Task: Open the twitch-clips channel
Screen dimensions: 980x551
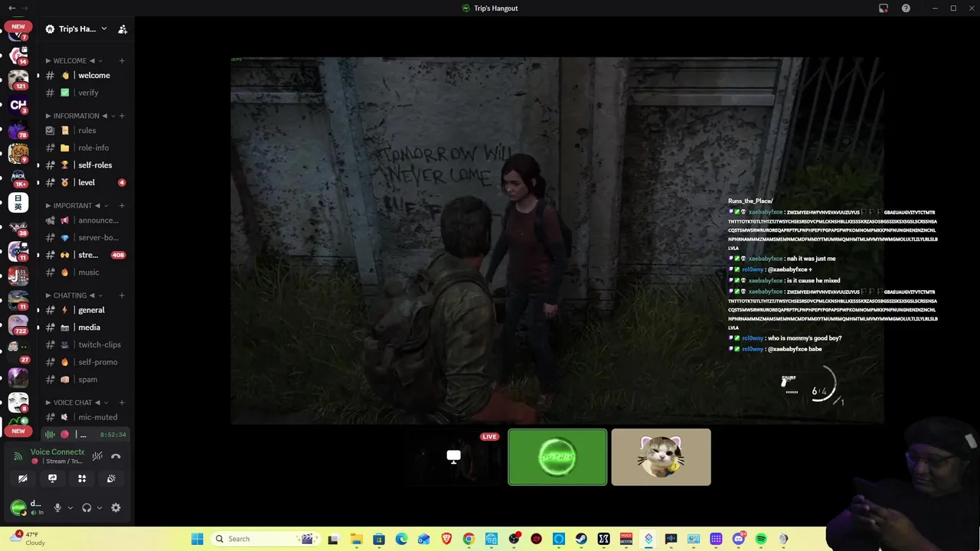Action: coord(86,344)
